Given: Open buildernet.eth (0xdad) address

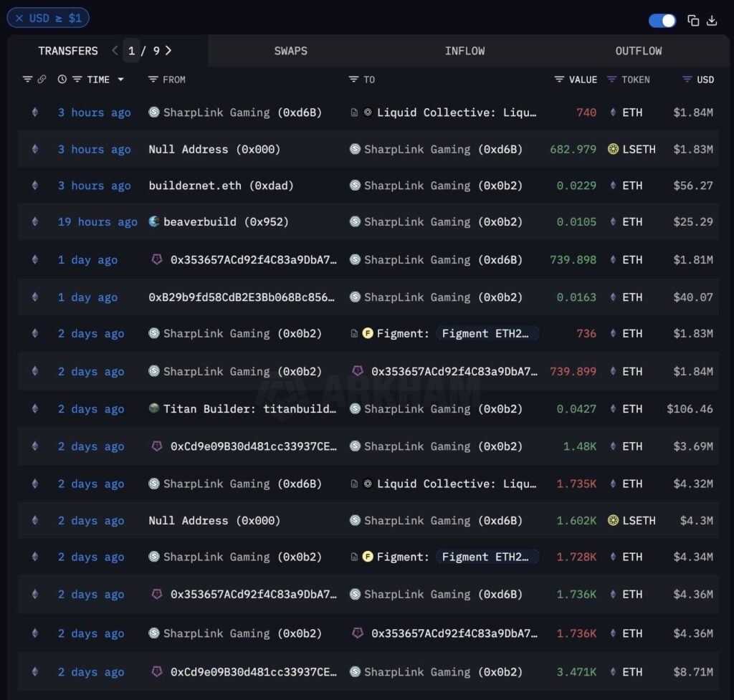Looking at the screenshot, I should [x=221, y=186].
